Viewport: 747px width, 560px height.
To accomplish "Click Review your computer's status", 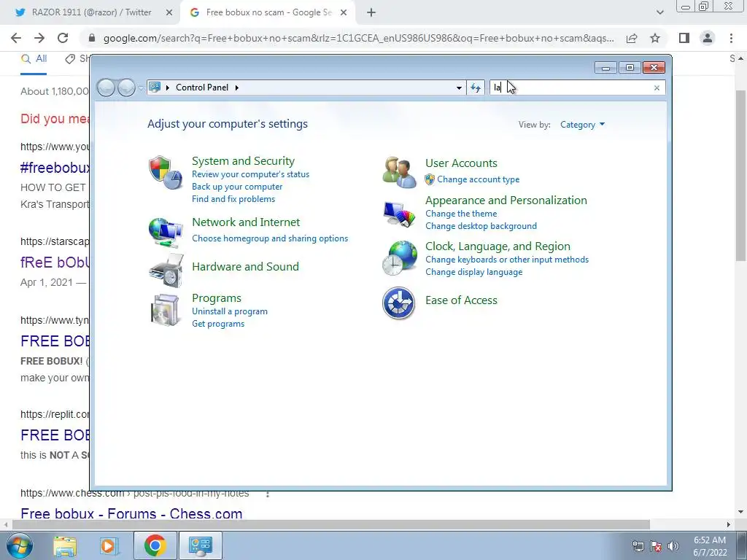I will pos(251,174).
